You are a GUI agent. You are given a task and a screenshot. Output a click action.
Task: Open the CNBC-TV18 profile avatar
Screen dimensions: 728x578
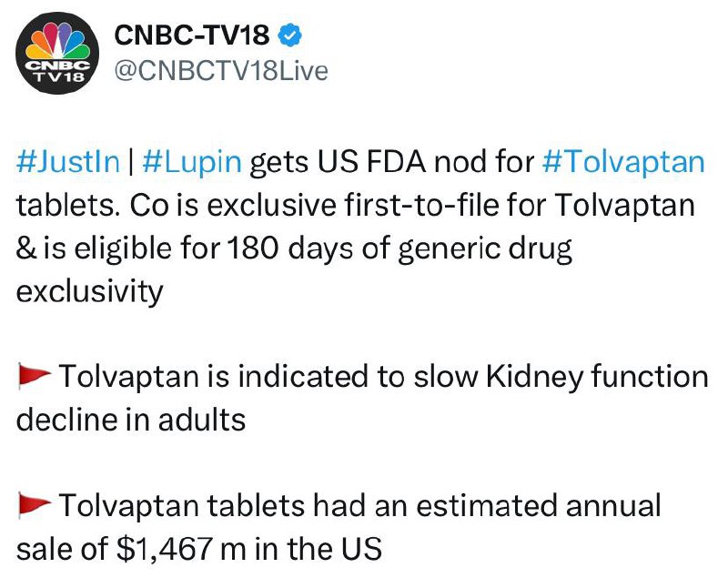tap(57, 53)
